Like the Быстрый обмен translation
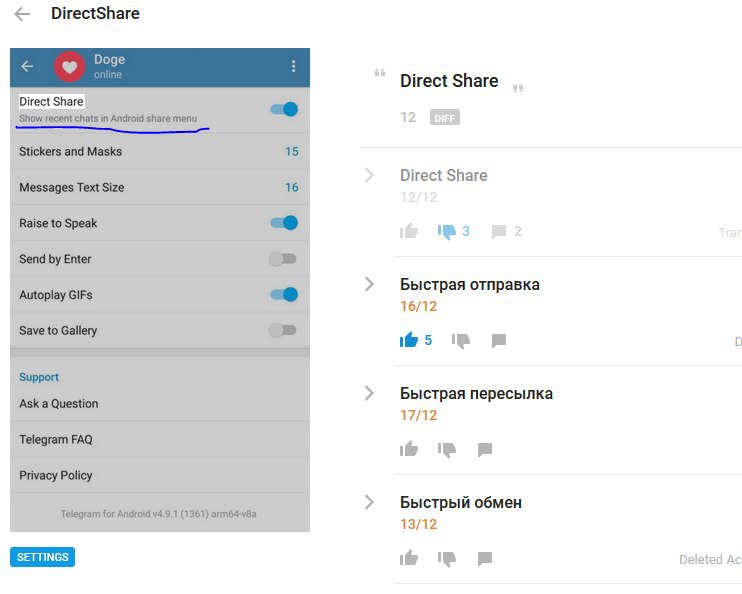The width and height of the screenshot is (742, 594). tap(409, 558)
